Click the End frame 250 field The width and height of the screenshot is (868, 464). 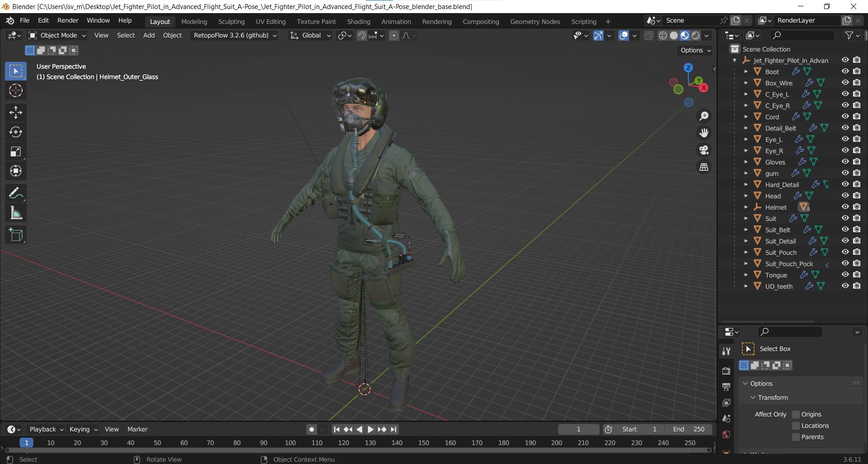coord(688,429)
